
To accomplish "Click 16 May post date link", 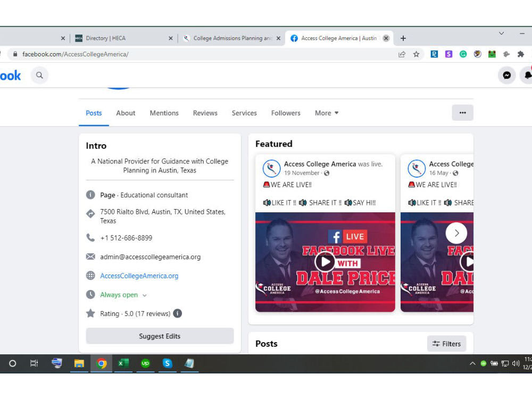I will tap(439, 173).
